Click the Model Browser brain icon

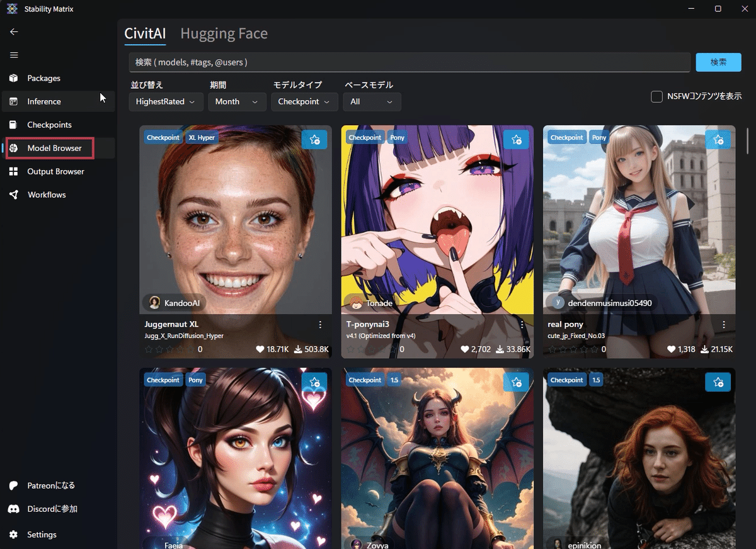(x=14, y=148)
